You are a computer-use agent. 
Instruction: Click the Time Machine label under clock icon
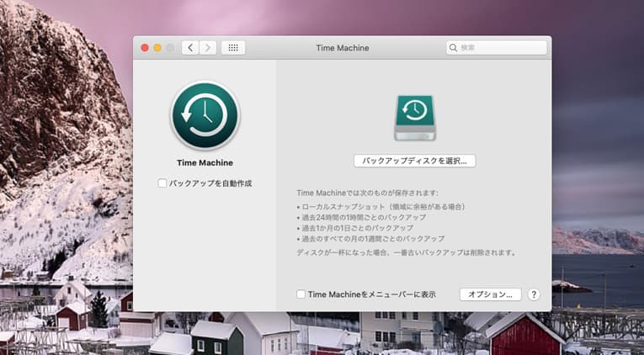pyautogui.click(x=205, y=162)
